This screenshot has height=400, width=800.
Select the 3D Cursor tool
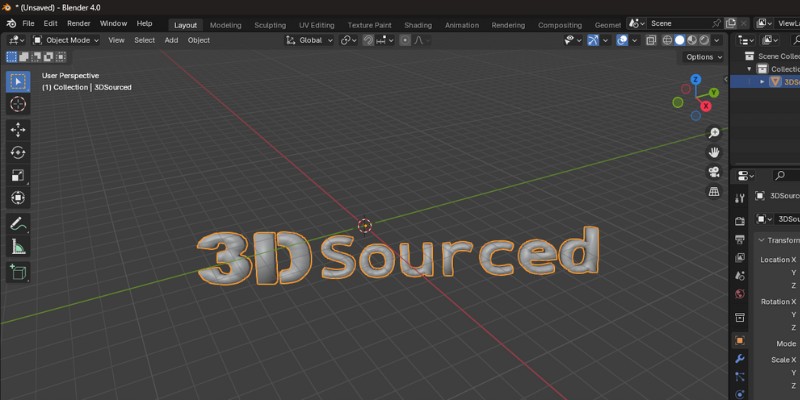coord(18,104)
